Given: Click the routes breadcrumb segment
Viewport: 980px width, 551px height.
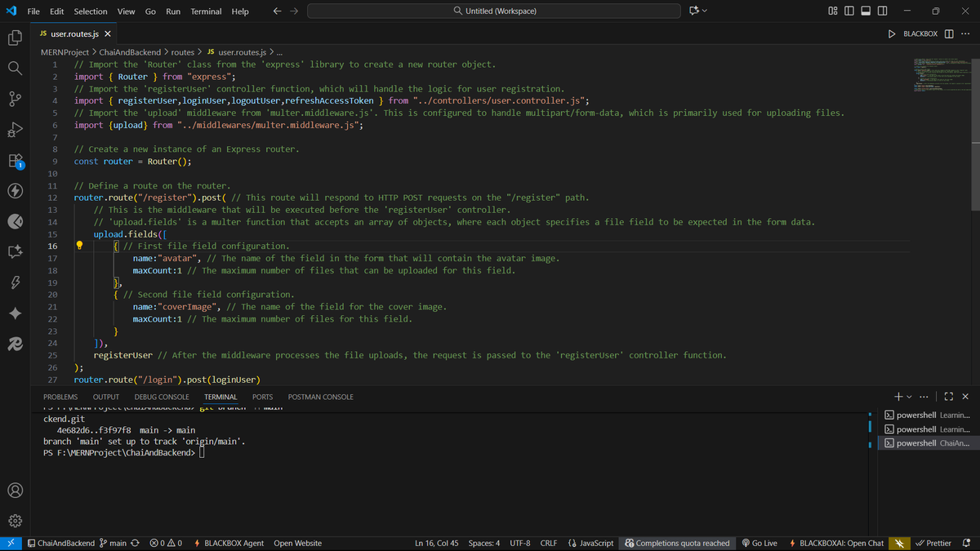Looking at the screenshot, I should pyautogui.click(x=183, y=52).
